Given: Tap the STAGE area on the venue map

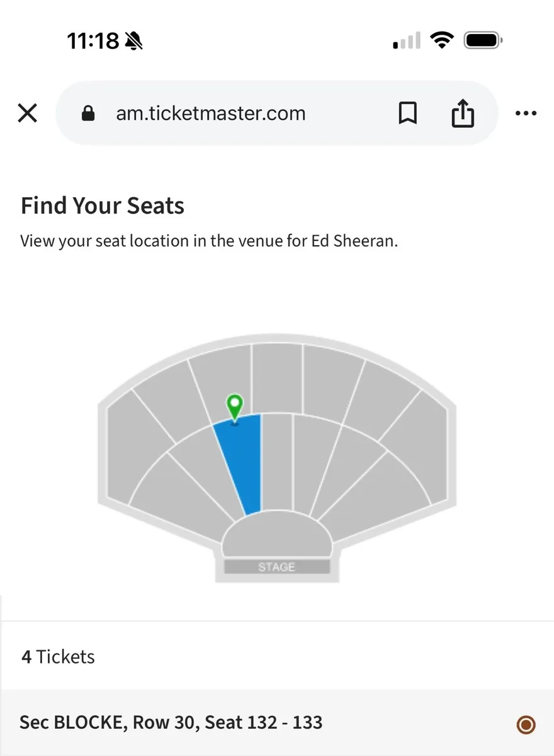Looking at the screenshot, I should click(x=277, y=566).
